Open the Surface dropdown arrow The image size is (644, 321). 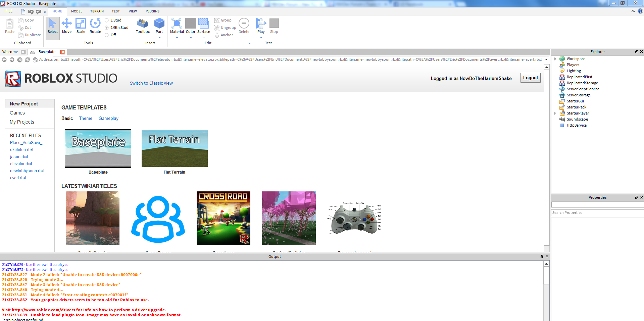pos(204,38)
